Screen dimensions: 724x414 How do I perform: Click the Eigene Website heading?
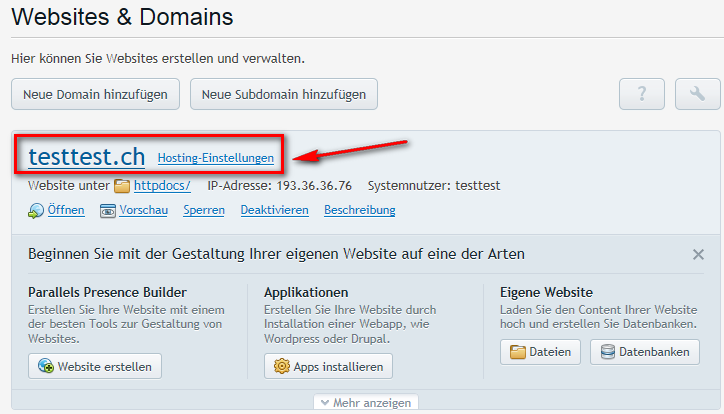point(546,293)
